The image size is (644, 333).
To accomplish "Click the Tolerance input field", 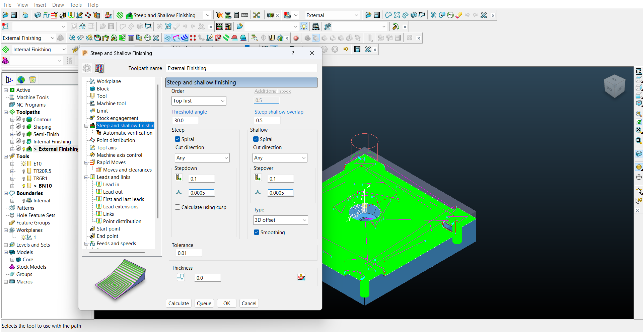I will pos(189,253).
